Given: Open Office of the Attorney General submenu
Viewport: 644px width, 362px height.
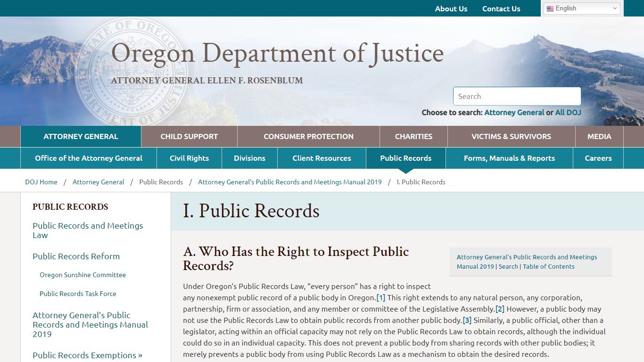Looking at the screenshot, I should 89,158.
